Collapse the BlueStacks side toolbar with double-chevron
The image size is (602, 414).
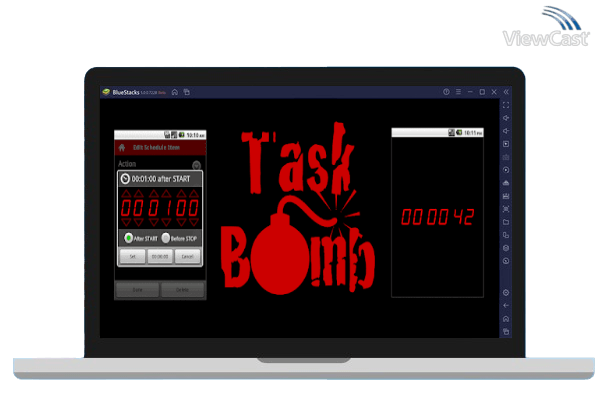pyautogui.click(x=506, y=92)
